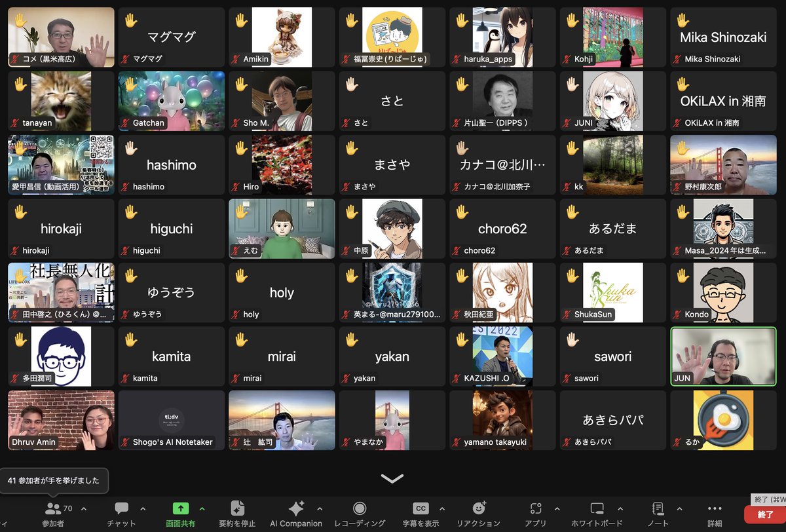Click the あきらパパ name tile

(613, 421)
